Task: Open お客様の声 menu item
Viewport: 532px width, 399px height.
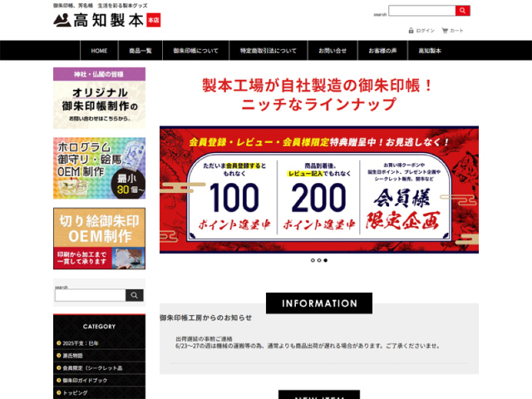Action: (382, 51)
